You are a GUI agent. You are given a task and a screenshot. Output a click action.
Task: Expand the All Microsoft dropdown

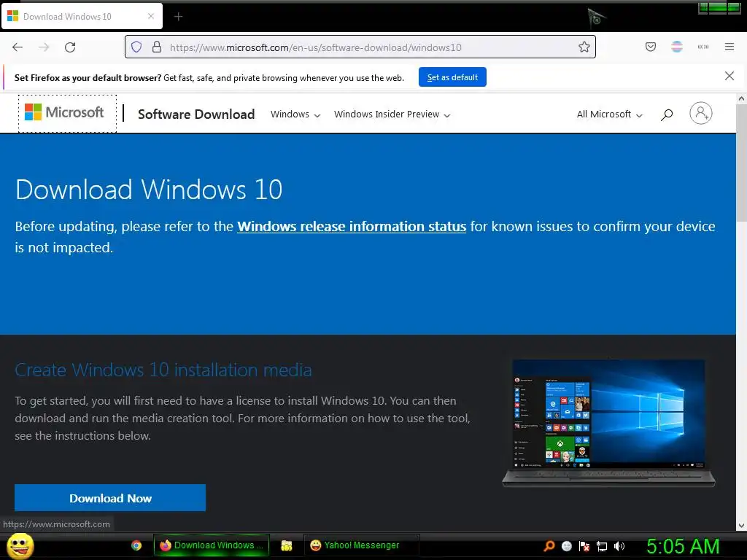(610, 114)
